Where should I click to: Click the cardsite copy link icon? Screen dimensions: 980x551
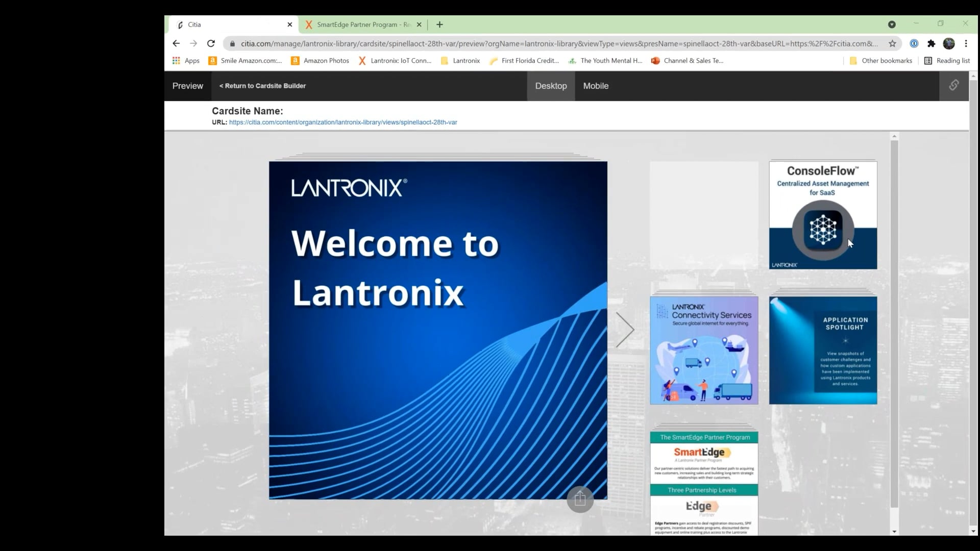[954, 85]
